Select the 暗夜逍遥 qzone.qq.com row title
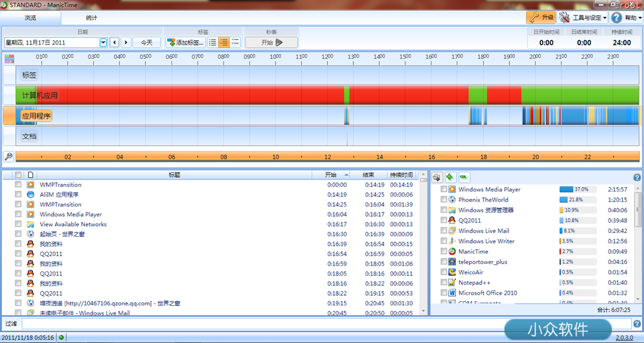This screenshot has width=644, height=343. tap(109, 303)
